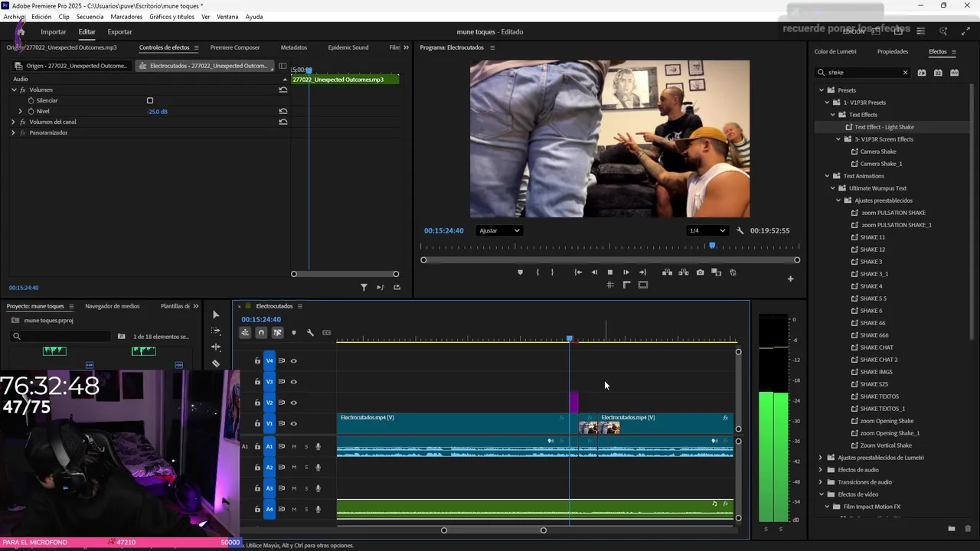Go to the Importar workspace
The height and width of the screenshot is (551, 980).
click(x=54, y=32)
